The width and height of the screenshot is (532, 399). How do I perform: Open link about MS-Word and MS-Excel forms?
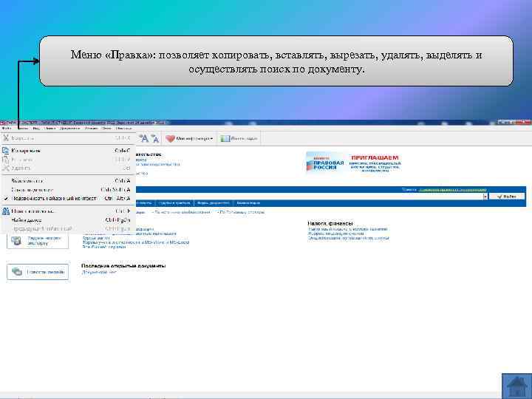tap(136, 242)
